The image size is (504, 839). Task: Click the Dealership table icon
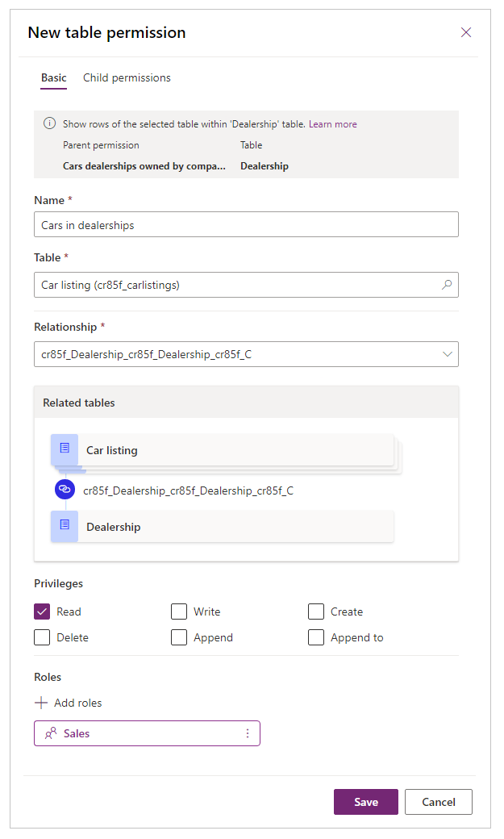pyautogui.click(x=65, y=526)
